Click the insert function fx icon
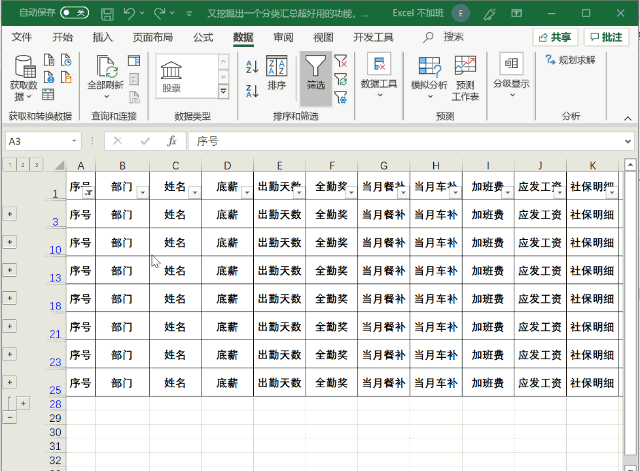The image size is (640, 471). 172,141
